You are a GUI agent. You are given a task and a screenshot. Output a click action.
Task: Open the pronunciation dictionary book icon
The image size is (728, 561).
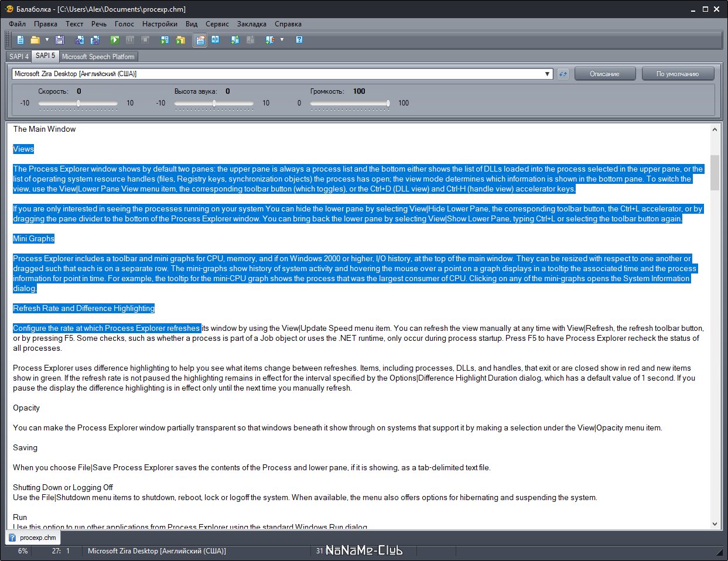216,40
